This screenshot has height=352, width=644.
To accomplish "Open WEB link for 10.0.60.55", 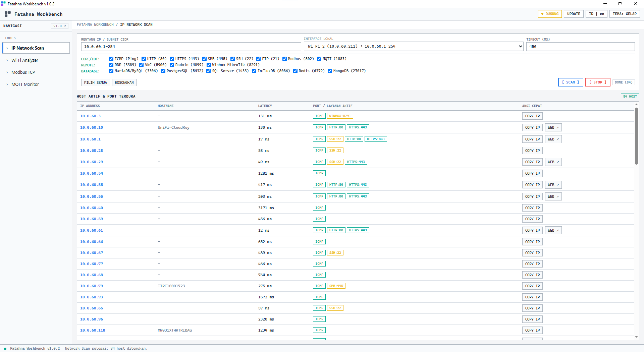I will (x=553, y=185).
